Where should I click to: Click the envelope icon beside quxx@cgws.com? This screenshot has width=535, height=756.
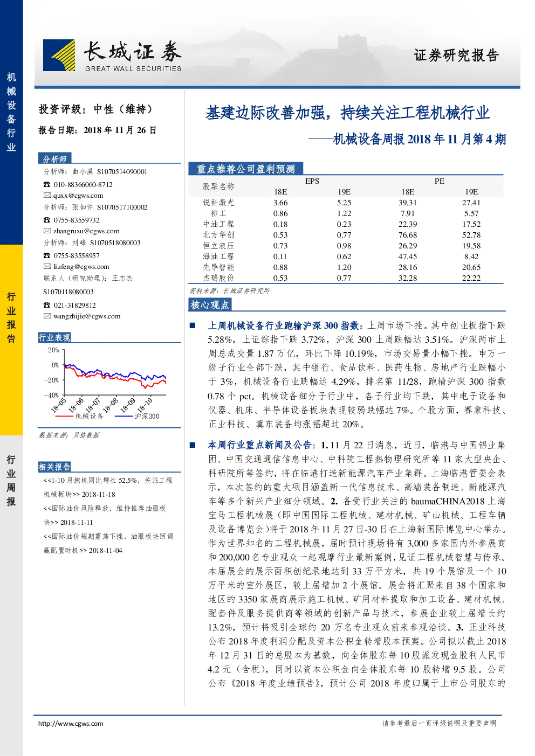(x=47, y=196)
